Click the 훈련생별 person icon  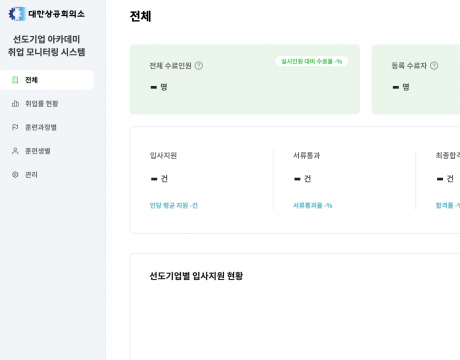click(15, 151)
